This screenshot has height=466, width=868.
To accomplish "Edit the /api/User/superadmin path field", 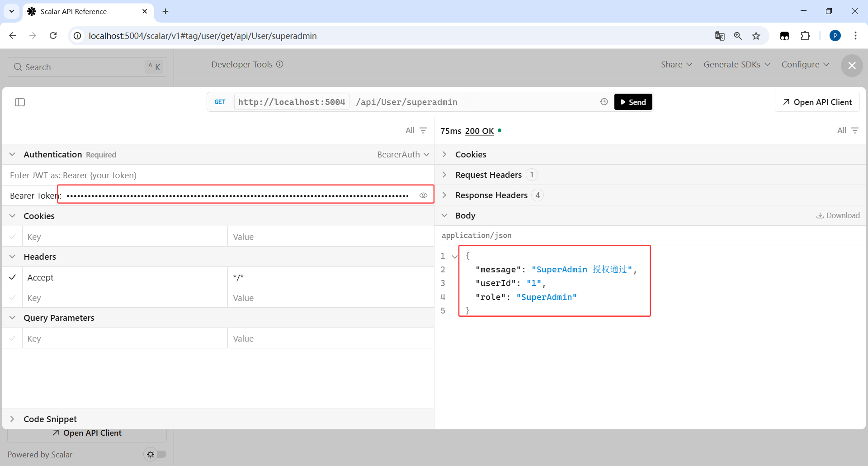I will coord(407,102).
